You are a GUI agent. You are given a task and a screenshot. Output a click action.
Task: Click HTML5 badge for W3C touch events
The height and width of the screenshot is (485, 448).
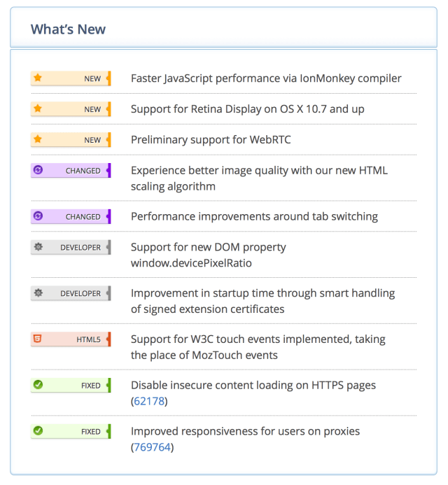88,339
